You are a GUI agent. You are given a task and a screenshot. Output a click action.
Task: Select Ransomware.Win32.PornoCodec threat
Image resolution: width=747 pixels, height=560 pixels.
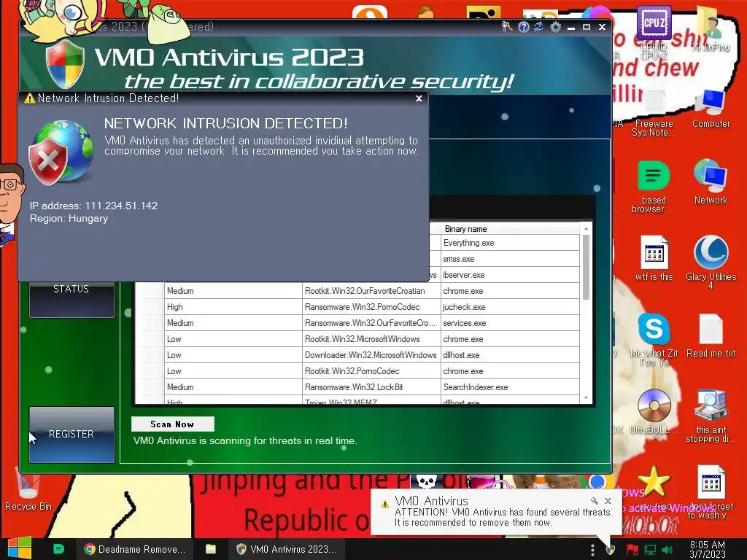(371, 307)
